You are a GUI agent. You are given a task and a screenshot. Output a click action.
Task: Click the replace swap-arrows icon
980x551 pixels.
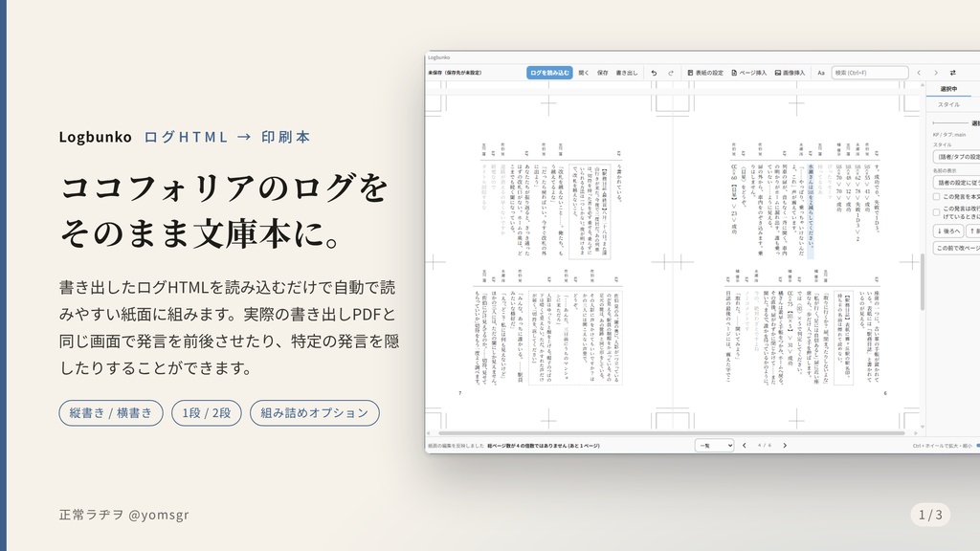coord(952,73)
